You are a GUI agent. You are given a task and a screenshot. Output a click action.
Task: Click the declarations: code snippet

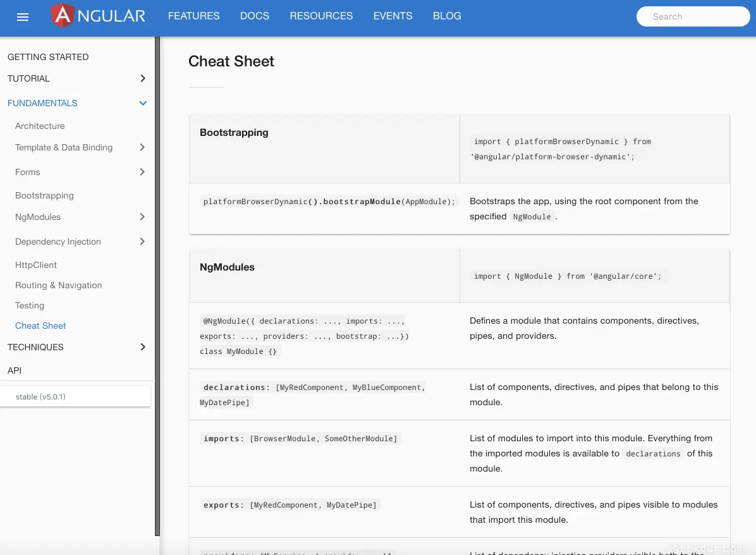[x=312, y=395]
